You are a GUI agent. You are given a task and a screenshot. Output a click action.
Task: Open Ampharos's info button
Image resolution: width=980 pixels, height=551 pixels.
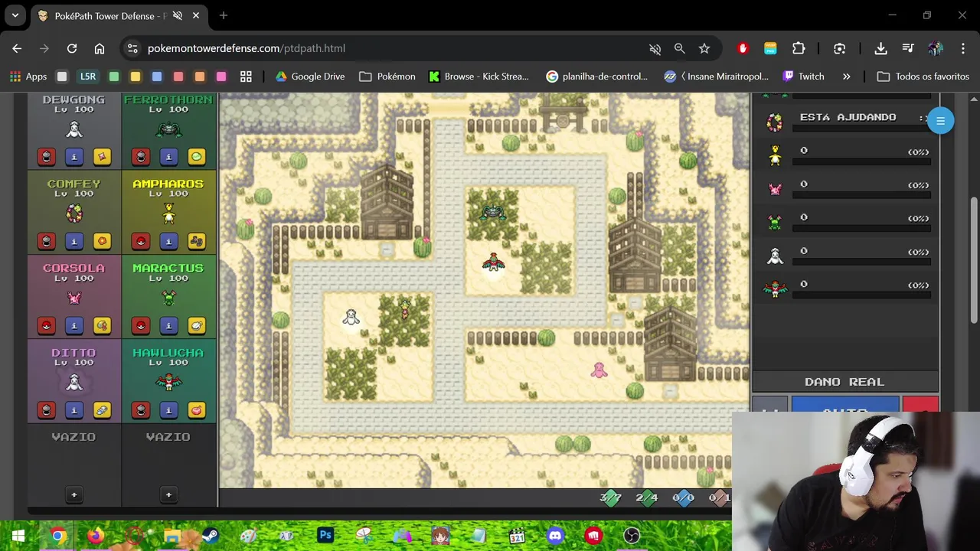(168, 241)
